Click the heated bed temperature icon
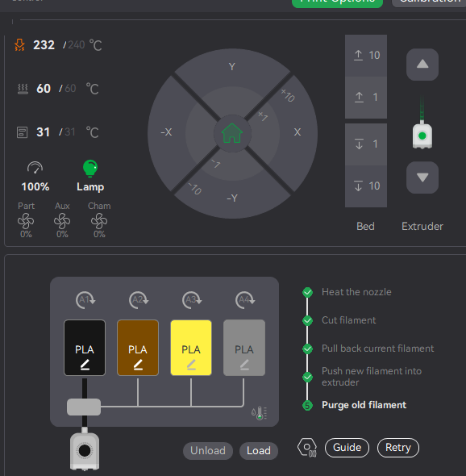Viewport: 466px width, 476px height. tap(23, 89)
